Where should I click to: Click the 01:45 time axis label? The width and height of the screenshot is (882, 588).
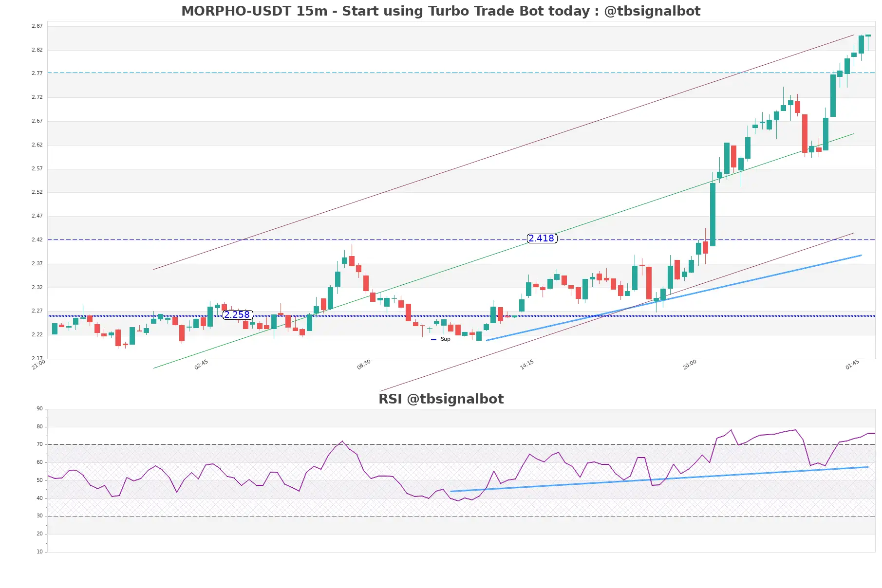pyautogui.click(x=852, y=365)
